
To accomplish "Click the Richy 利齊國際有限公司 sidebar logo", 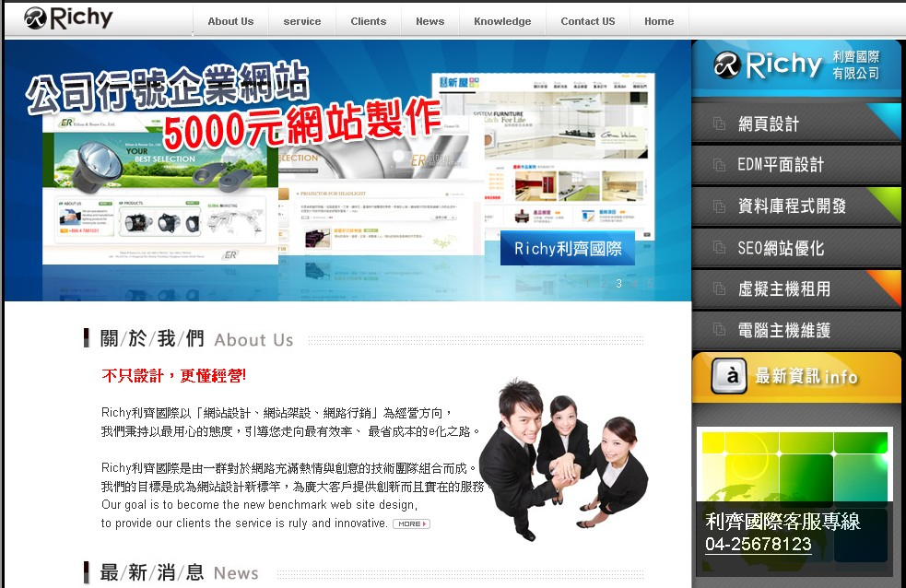I will 796,65.
